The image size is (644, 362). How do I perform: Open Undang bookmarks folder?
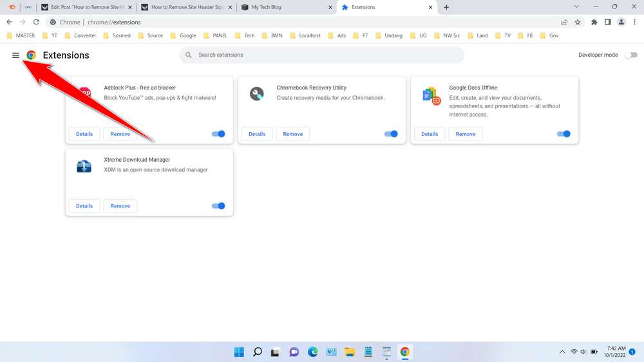389,35
